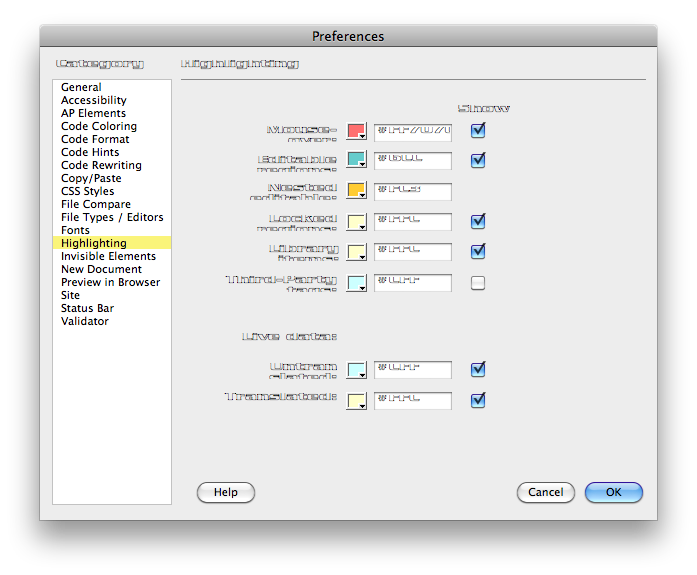
Task: Uncheck Show for Editable regions
Action: (x=478, y=160)
